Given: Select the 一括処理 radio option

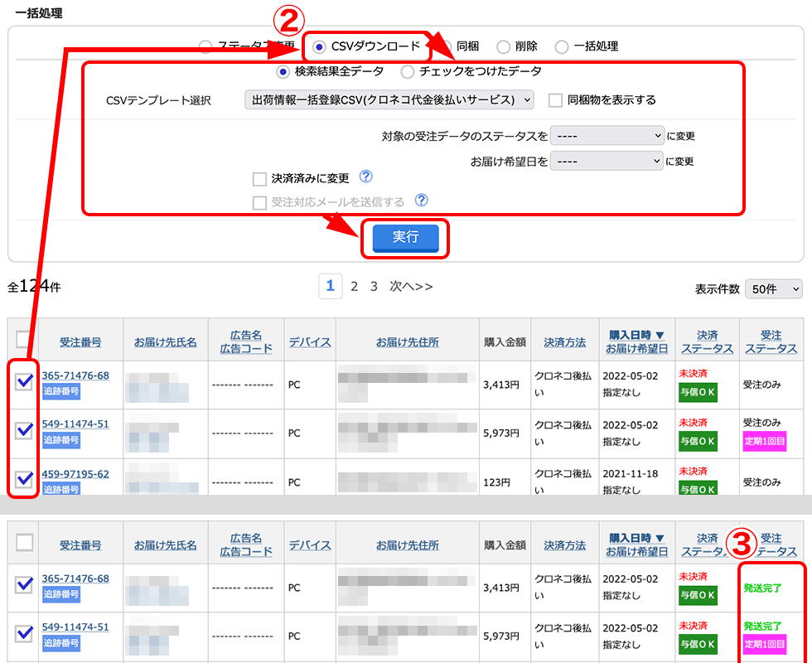Looking at the screenshot, I should click(x=562, y=47).
